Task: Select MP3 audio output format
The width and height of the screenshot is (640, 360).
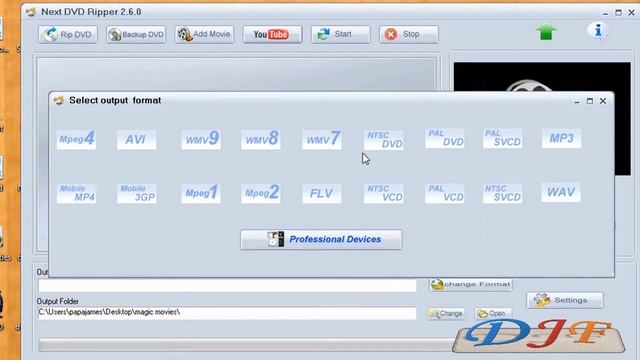Action: [x=562, y=138]
